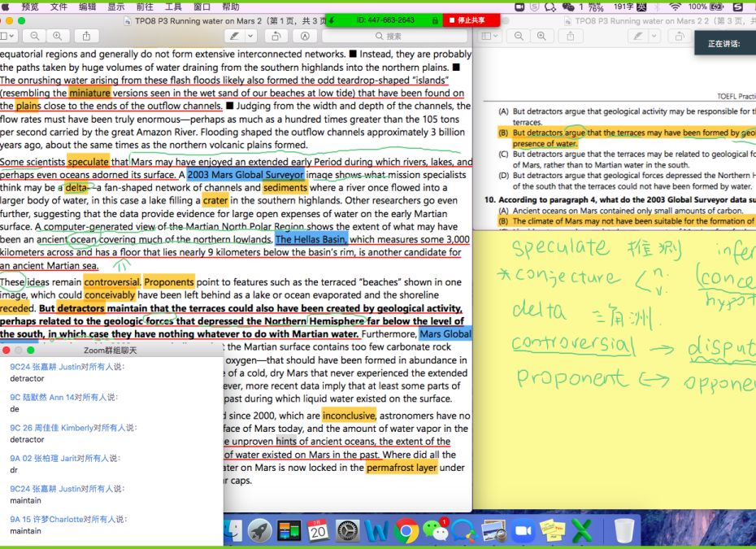This screenshot has height=549, width=756.
Task: Click Kimberly's "detractor" chat message
Action: (27, 439)
